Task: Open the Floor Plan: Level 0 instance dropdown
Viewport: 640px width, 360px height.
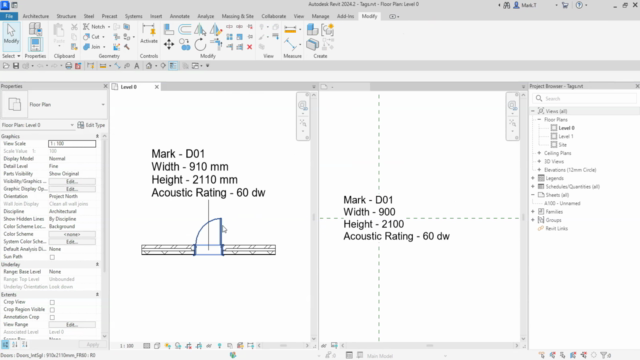Action: click(72, 125)
